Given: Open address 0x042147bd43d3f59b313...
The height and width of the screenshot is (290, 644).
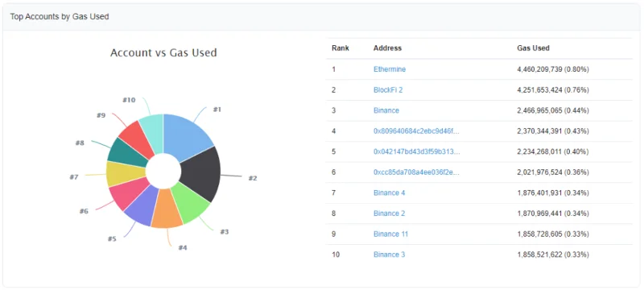Looking at the screenshot, I should [416, 151].
